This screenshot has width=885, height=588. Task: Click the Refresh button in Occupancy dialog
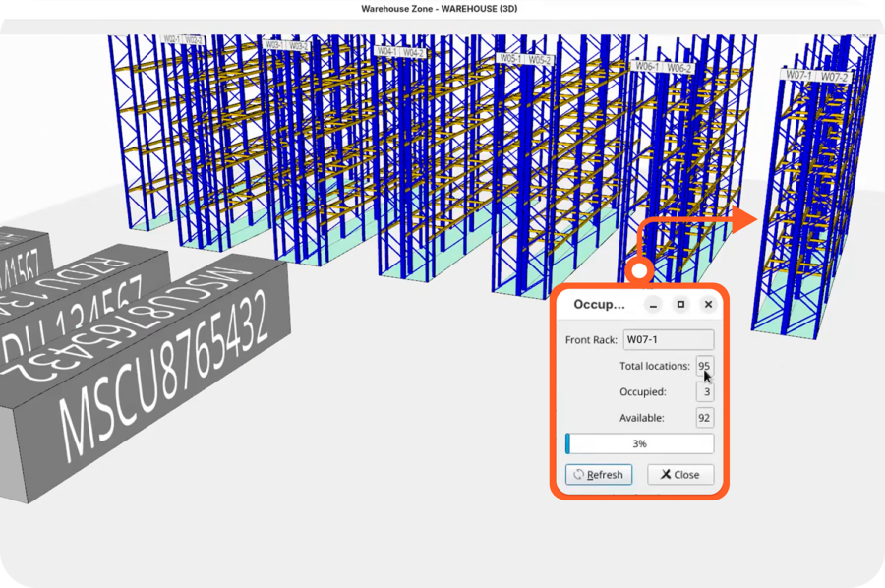599,475
